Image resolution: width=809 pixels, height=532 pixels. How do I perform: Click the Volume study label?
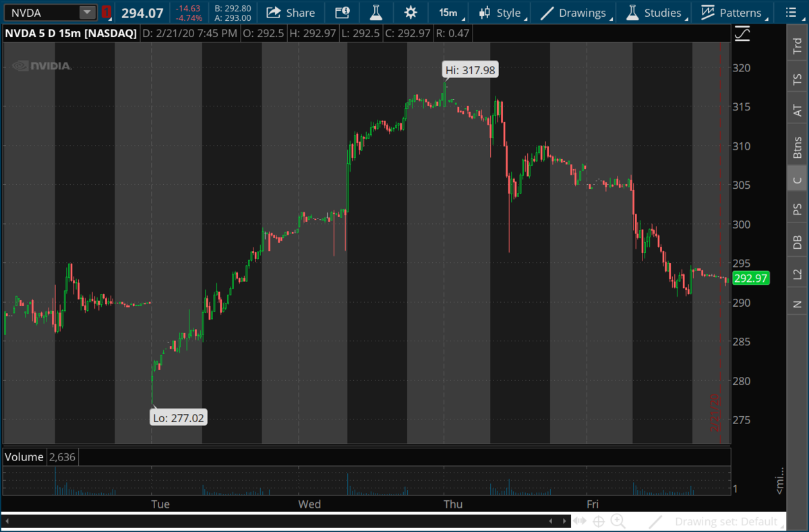tap(24, 457)
